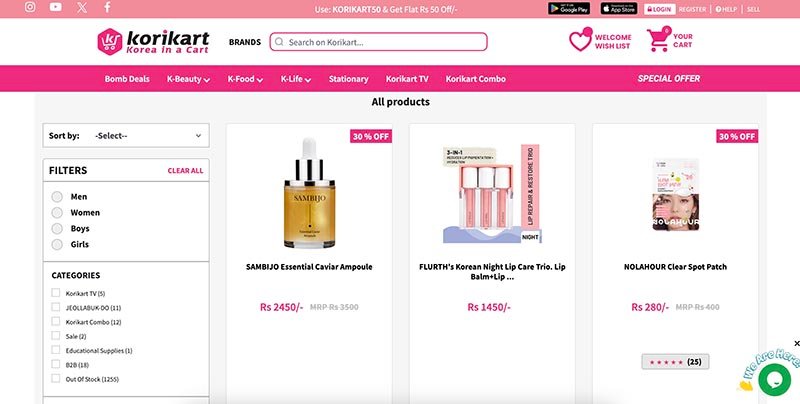Open the shopping cart icon
Viewport: 800px width, 404px height.
coord(658,40)
